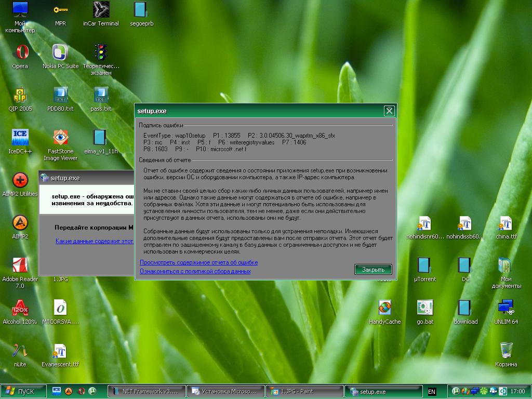
Task: Open QIP 2005 messenger icon
Action: coord(20,96)
